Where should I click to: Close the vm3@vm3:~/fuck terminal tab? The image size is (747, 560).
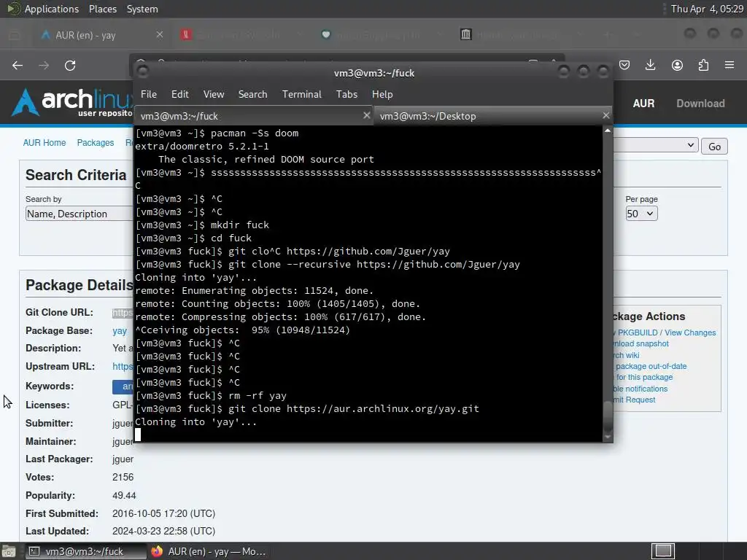(366, 115)
